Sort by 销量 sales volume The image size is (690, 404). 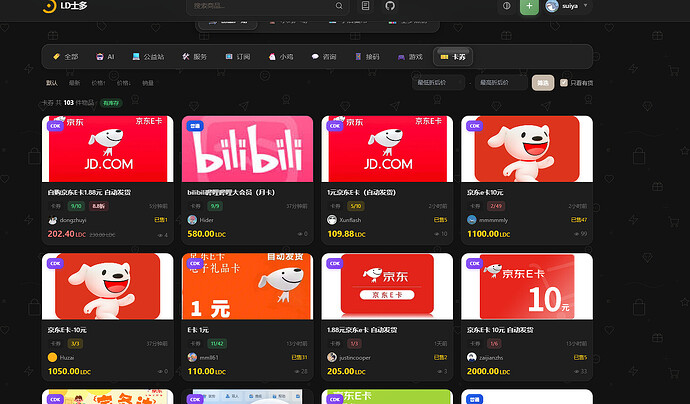pyautogui.click(x=148, y=83)
